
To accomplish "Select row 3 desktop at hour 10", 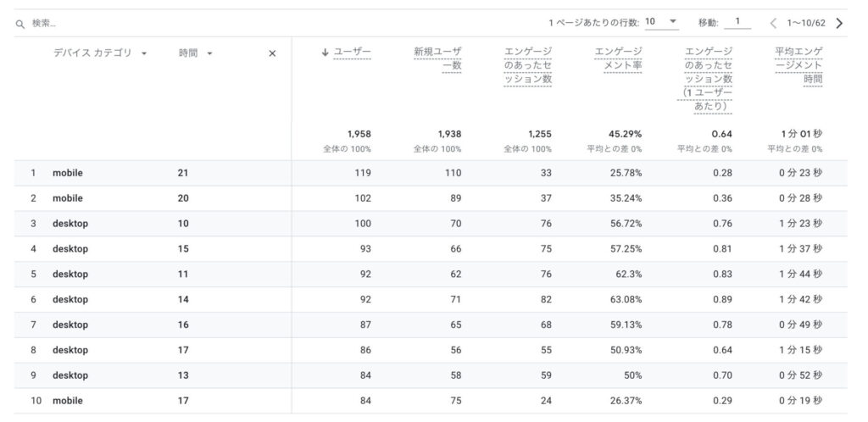I will 70,224.
